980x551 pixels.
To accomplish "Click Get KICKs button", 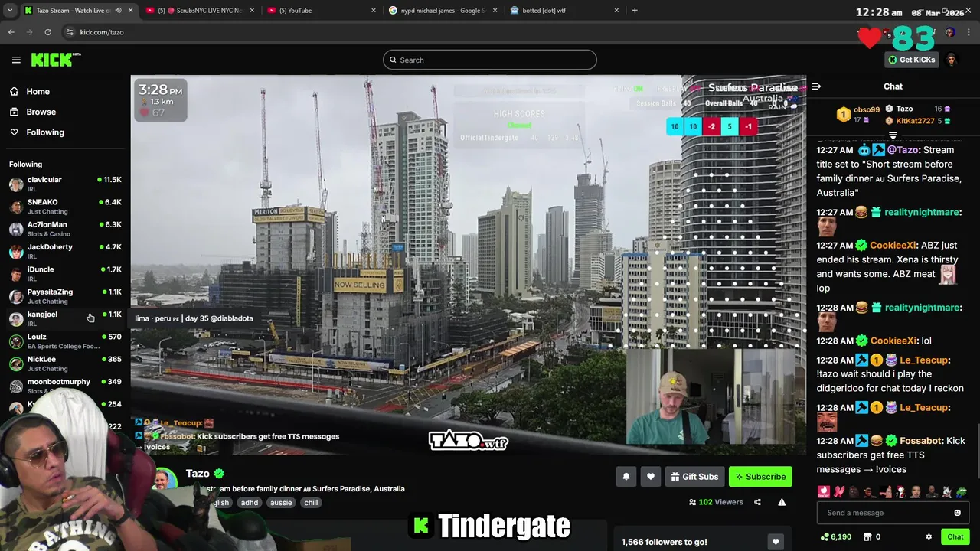I will pos(912,60).
